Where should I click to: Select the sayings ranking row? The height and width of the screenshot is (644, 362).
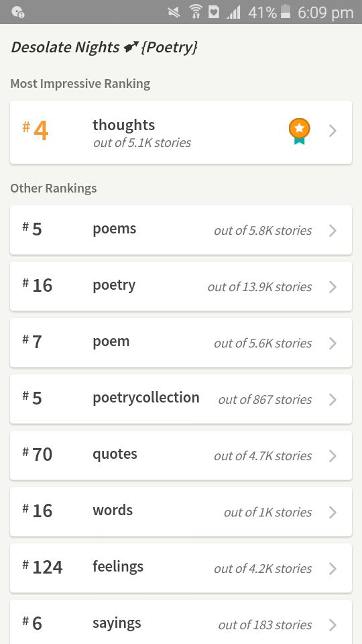click(x=181, y=623)
